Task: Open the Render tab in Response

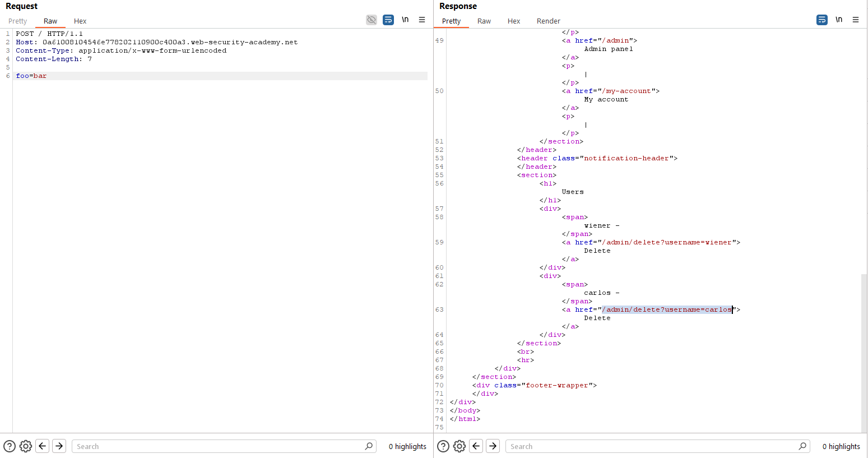Action: coord(548,21)
